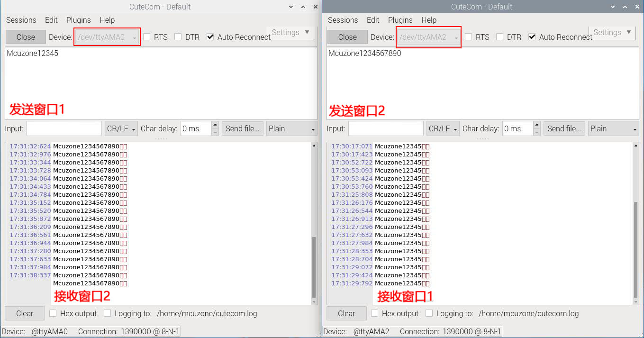Click Send file button in right window
The width and height of the screenshot is (644, 338).
[x=564, y=128]
